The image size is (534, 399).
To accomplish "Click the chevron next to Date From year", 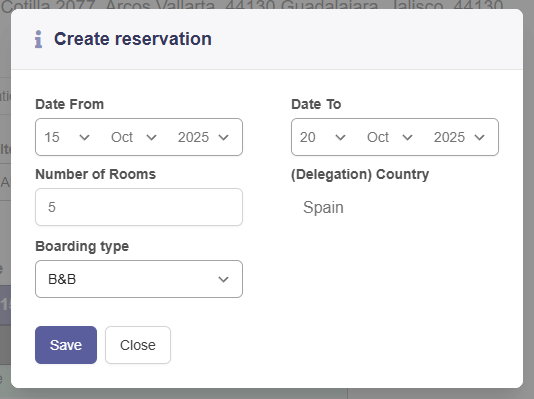I will (224, 138).
